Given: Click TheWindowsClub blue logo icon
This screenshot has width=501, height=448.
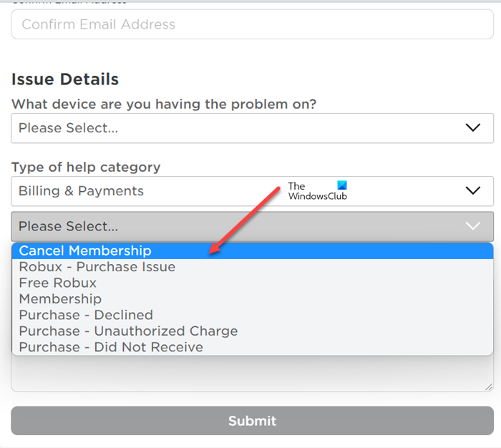Looking at the screenshot, I should tap(341, 185).
